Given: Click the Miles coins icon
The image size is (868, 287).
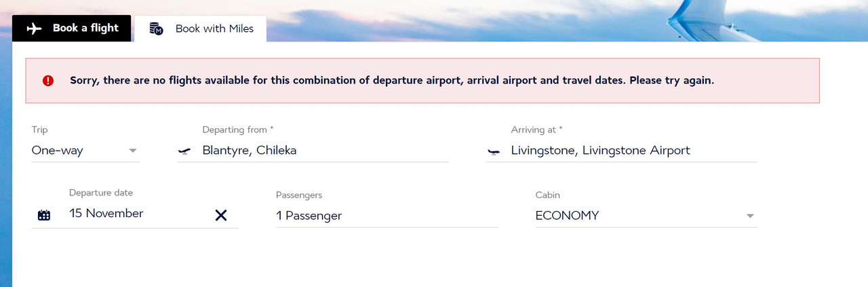Looking at the screenshot, I should (x=157, y=28).
